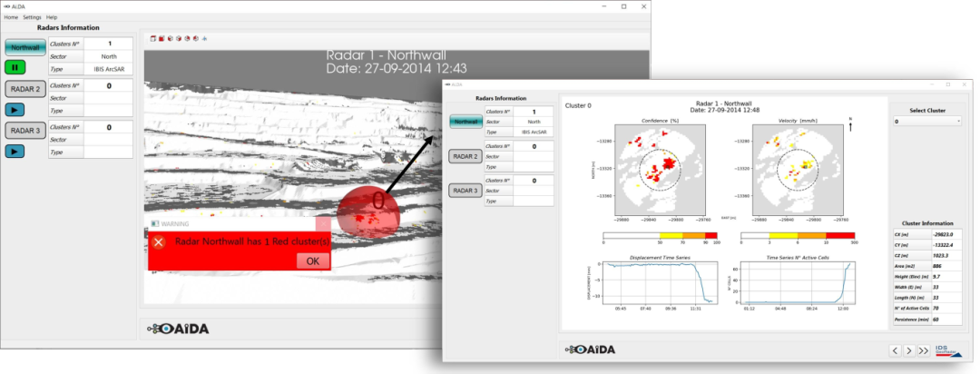Open the Settings menu

click(32, 17)
